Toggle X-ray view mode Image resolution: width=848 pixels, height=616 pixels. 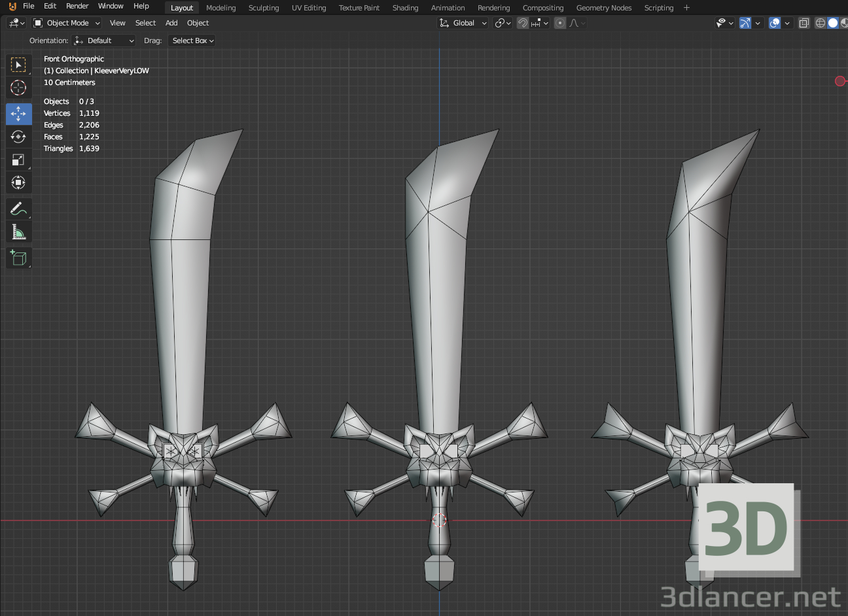(804, 23)
